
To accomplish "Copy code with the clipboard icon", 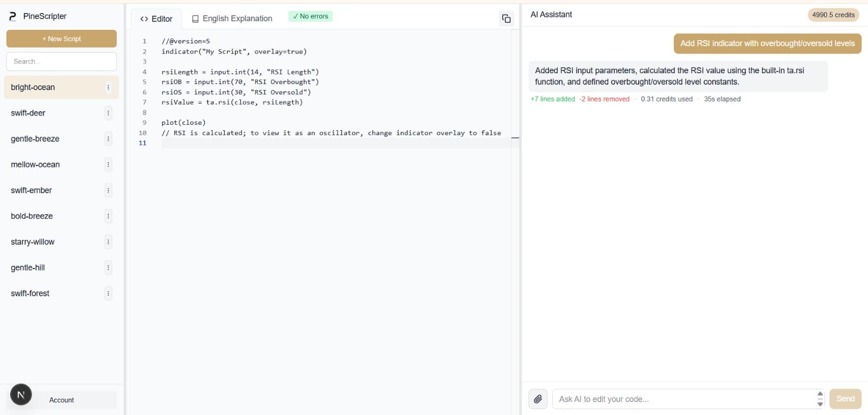I will (x=506, y=18).
